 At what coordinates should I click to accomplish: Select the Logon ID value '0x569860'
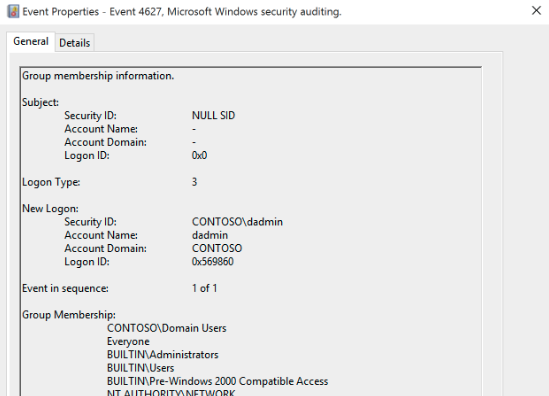tap(213, 262)
